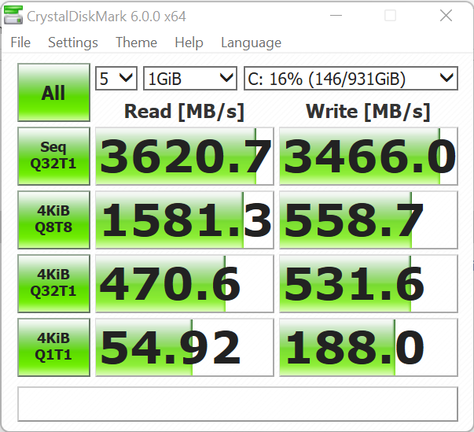Viewport: 474px width, 432px height.
Task: Start the Seq Q32T1 test
Action: click(x=54, y=156)
